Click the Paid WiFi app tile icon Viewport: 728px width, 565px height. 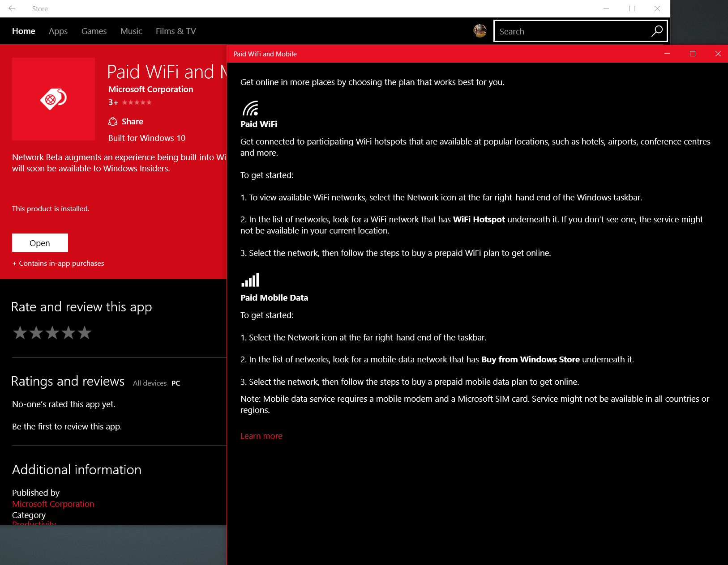53,99
